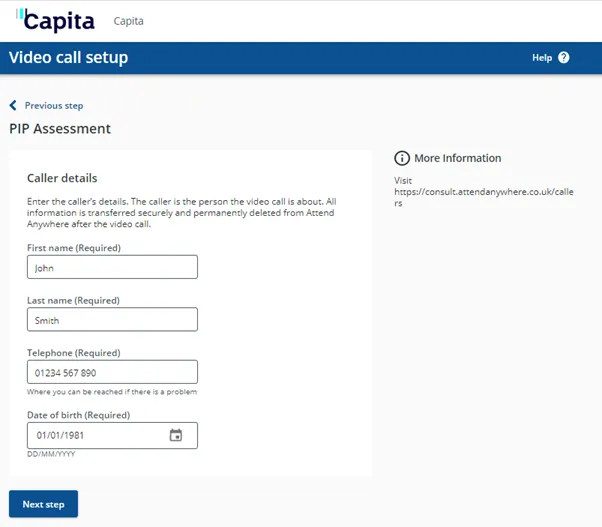Click the DD/MM/YYYY format hint text
This screenshot has height=527, width=602.
[x=51, y=454]
